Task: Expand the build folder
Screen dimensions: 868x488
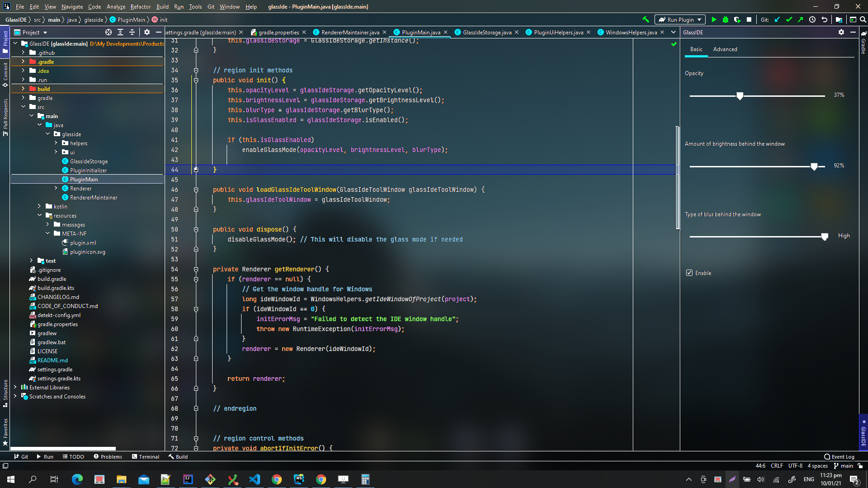Action: click(23, 89)
